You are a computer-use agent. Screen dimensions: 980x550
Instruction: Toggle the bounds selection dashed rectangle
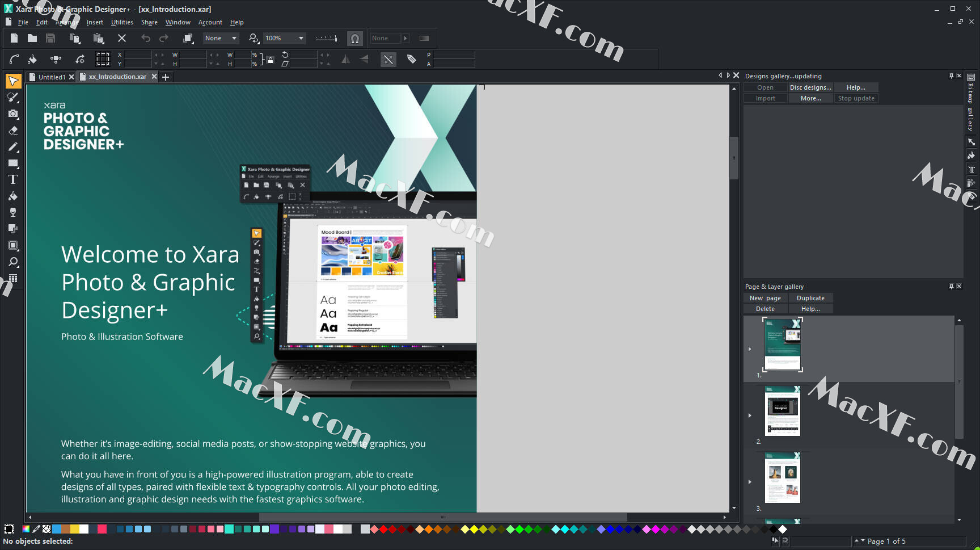[103, 59]
